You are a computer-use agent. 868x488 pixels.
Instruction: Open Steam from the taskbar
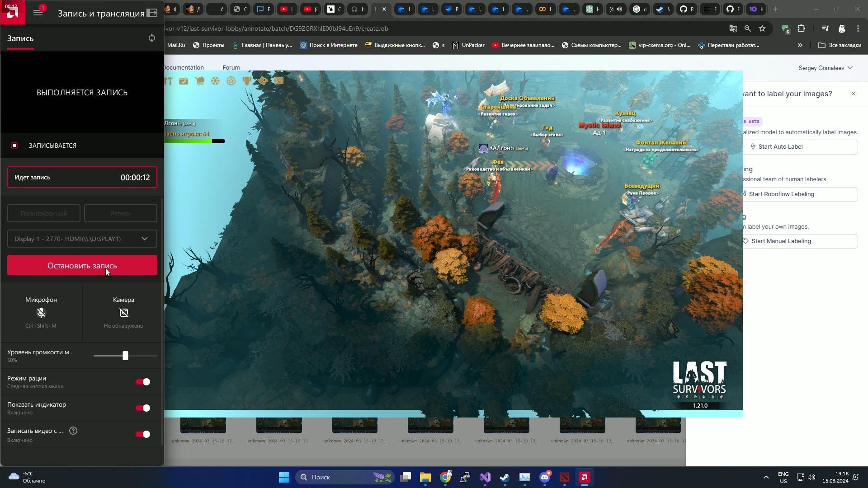click(x=505, y=477)
